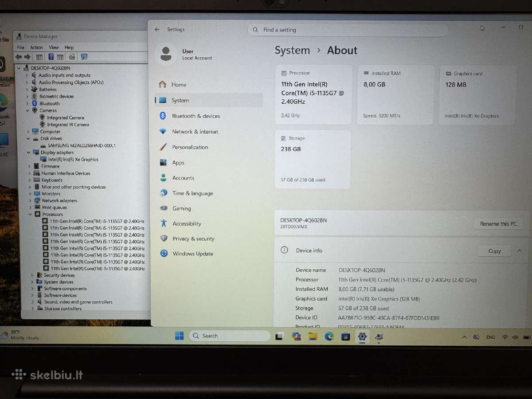The image size is (532, 399).
Task: Select Sound, video and game controllers row
Action: (78, 302)
